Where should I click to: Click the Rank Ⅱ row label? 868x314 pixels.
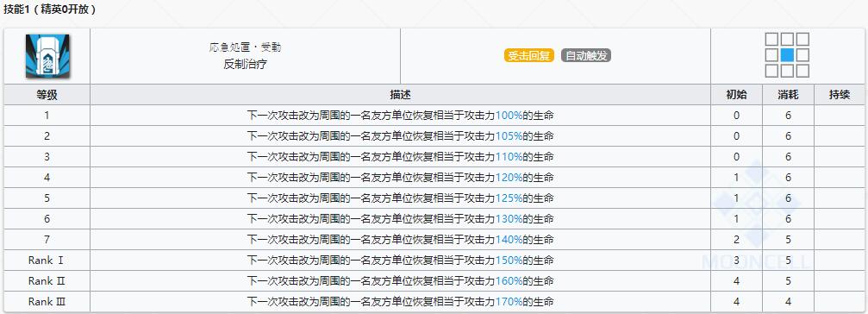pos(47,281)
